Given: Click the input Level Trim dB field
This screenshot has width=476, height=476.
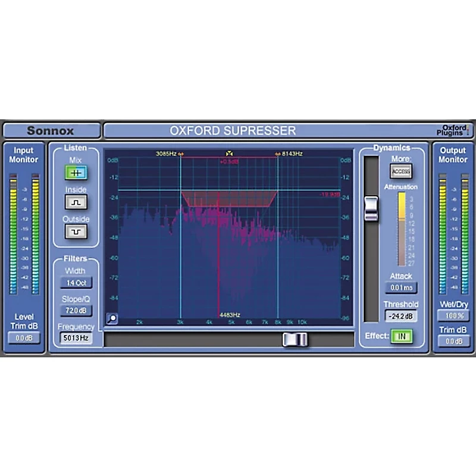Looking at the screenshot, I should click(x=25, y=337).
